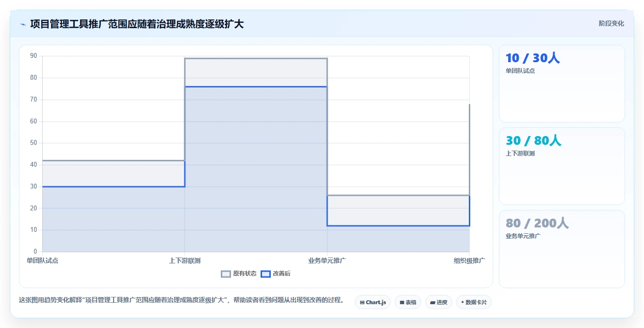Viewport: 644px width, 328px height.
Task: Click the y-axis value 10
Action: point(33,230)
